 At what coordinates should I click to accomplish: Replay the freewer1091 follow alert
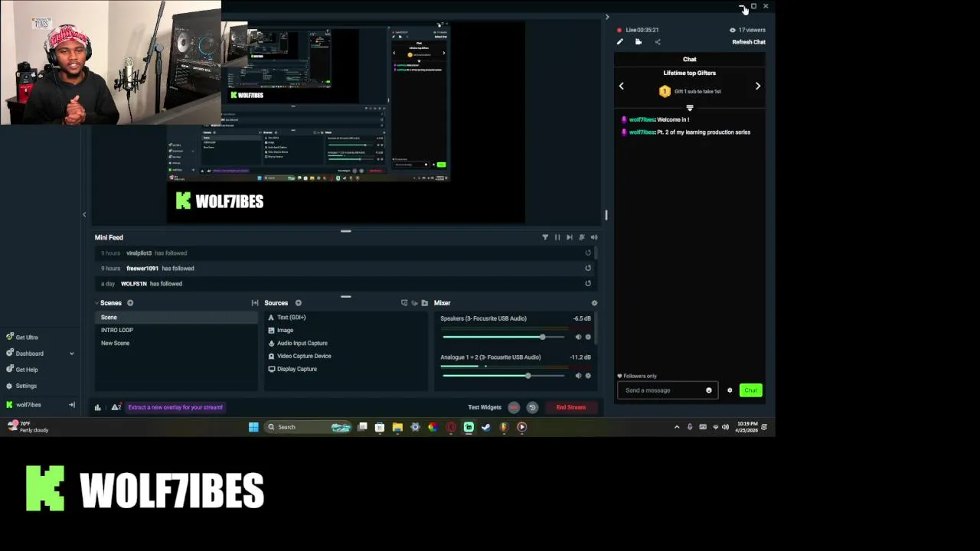tap(588, 268)
